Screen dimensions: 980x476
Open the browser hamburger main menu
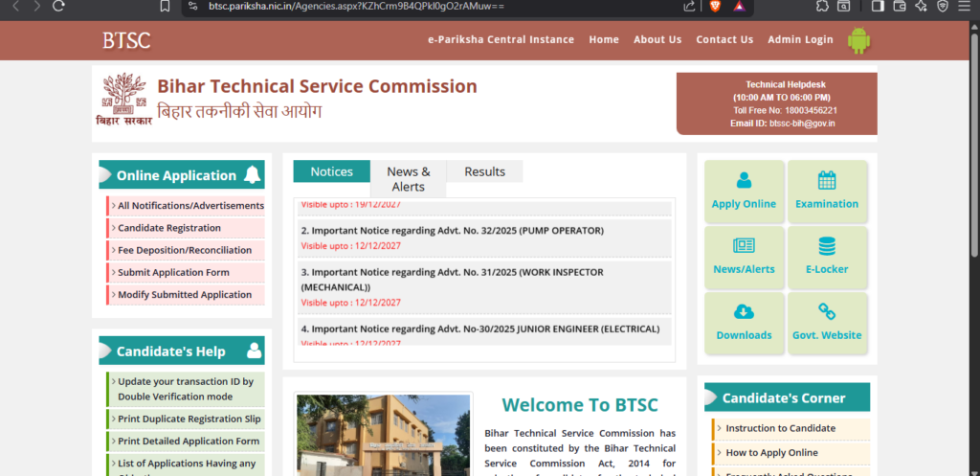tap(964, 7)
